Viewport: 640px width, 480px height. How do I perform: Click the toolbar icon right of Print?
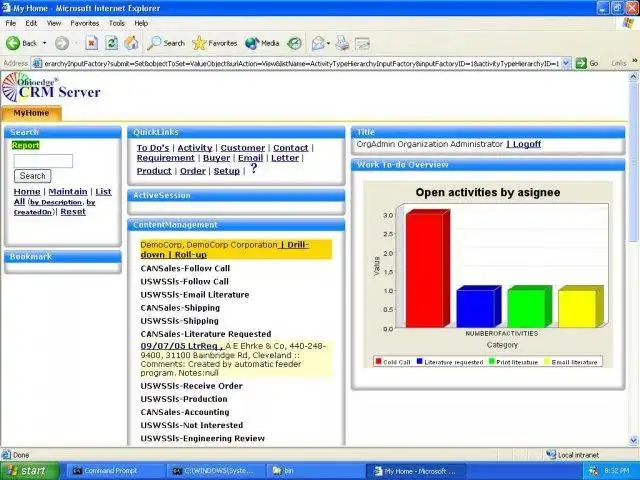pos(362,44)
